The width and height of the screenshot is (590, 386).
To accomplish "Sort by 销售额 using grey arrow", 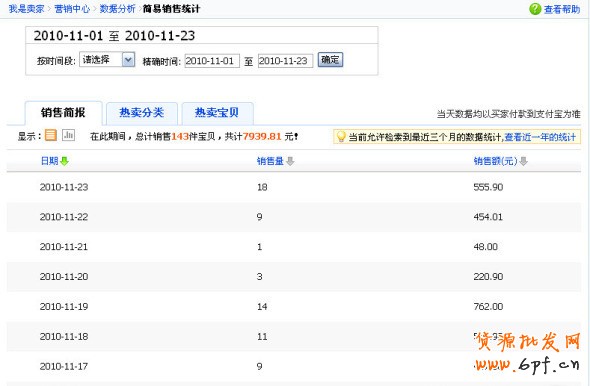I will (x=523, y=161).
